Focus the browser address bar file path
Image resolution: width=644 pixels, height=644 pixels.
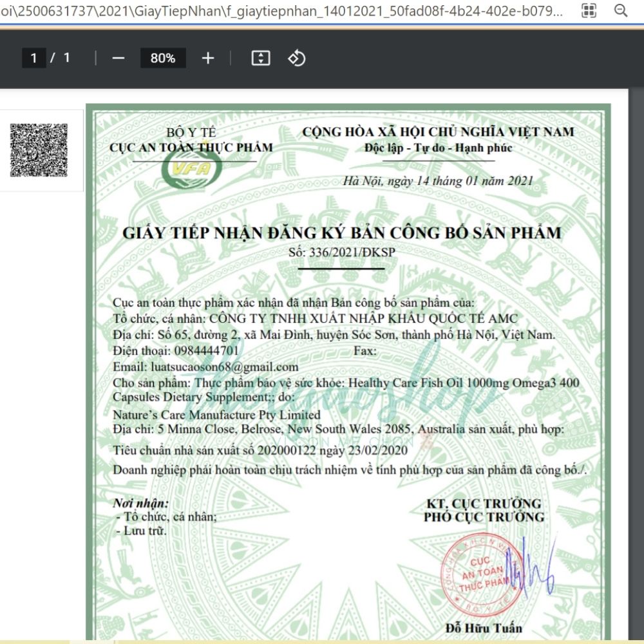[283, 12]
